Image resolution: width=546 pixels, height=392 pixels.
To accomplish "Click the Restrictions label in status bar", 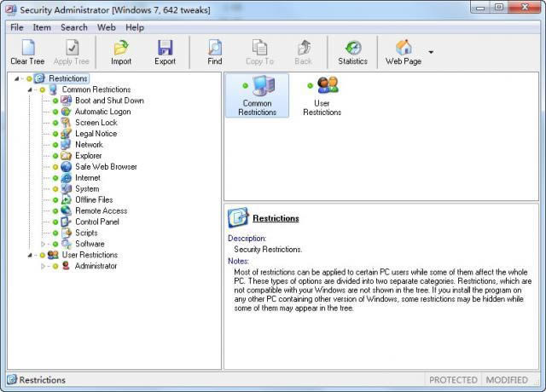I will pos(42,380).
